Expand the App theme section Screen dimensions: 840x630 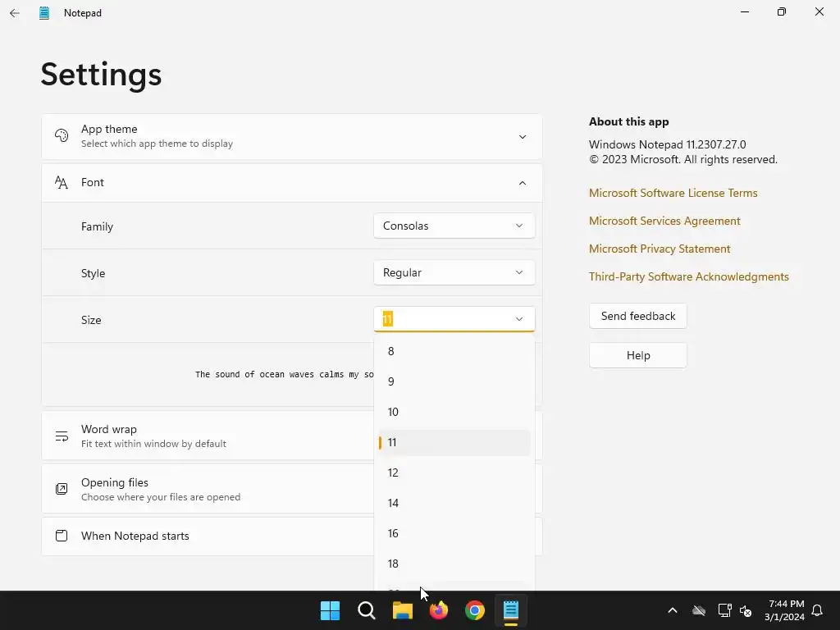(x=523, y=137)
